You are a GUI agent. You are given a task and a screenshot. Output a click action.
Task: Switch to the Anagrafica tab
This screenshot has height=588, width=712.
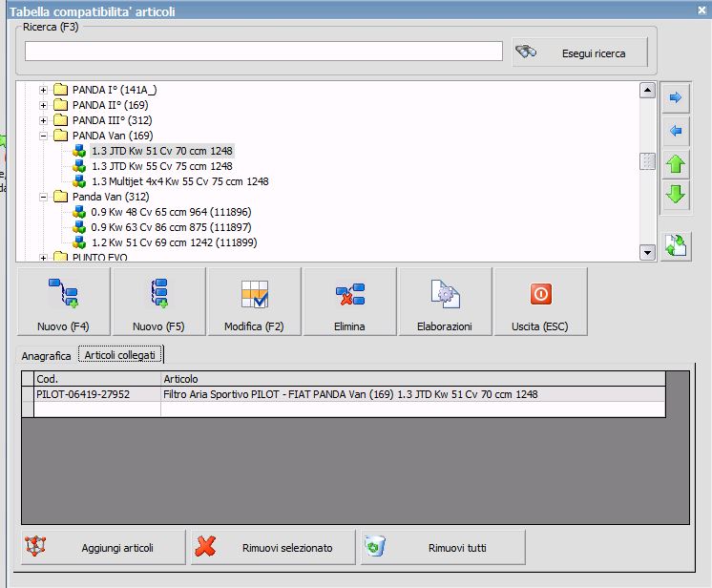[46, 355]
